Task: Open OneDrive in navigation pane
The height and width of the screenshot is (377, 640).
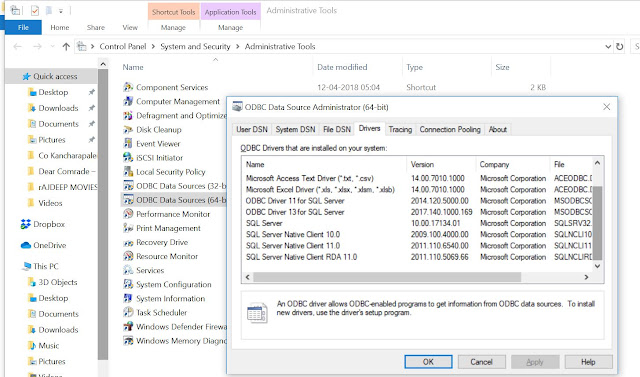Action: click(x=43, y=245)
